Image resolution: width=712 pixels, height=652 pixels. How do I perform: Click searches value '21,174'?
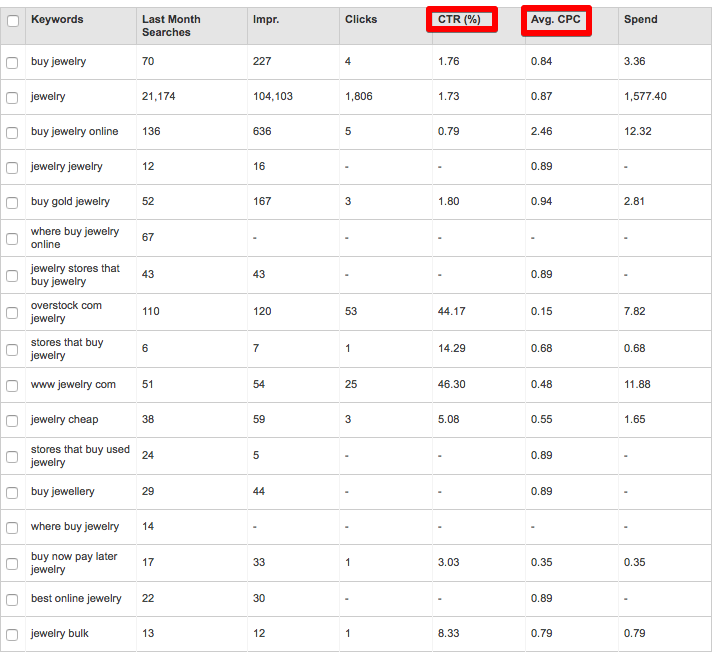point(158,97)
